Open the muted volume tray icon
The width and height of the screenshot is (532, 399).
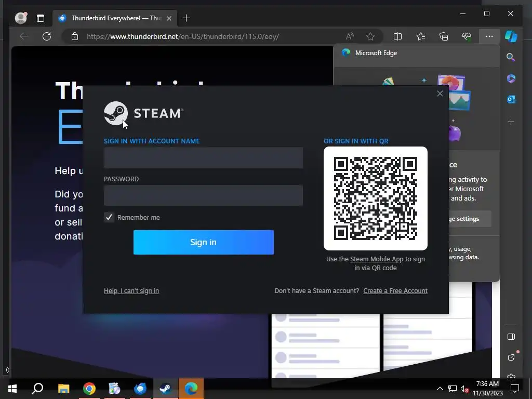(464, 389)
